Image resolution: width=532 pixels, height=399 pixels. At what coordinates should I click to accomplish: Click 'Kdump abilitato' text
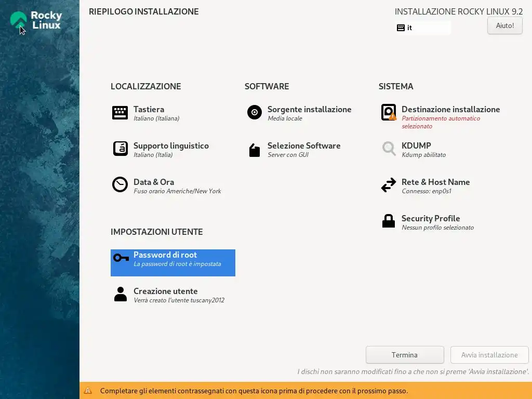(x=424, y=155)
